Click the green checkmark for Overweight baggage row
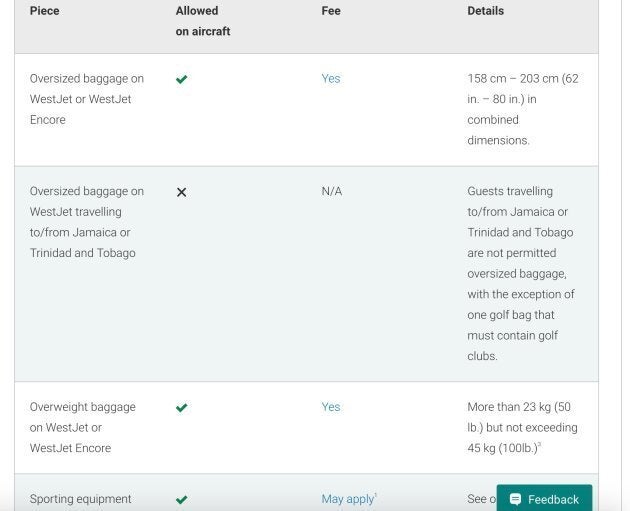This screenshot has height=511, width=630. pos(181,408)
